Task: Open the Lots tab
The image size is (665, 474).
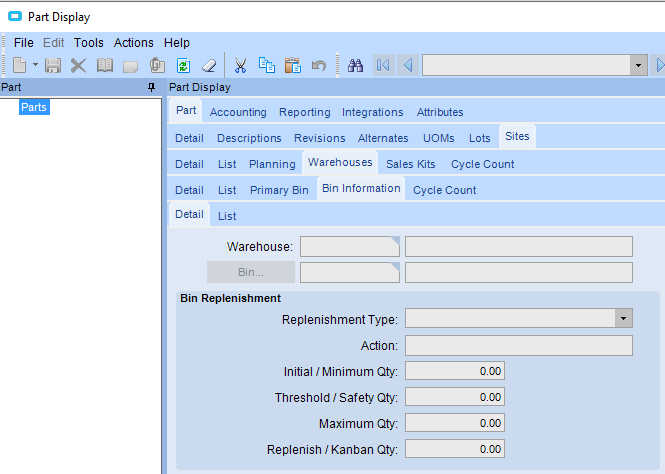Action: click(x=480, y=138)
